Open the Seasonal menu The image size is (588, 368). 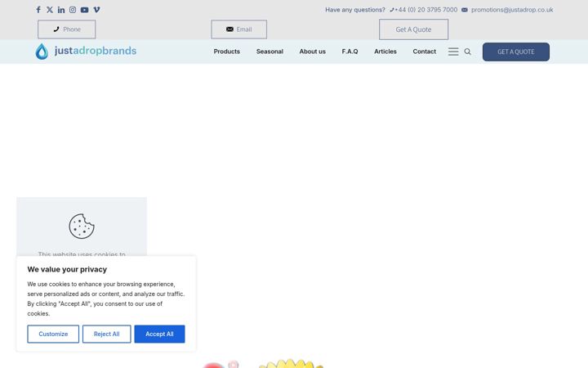pos(269,52)
